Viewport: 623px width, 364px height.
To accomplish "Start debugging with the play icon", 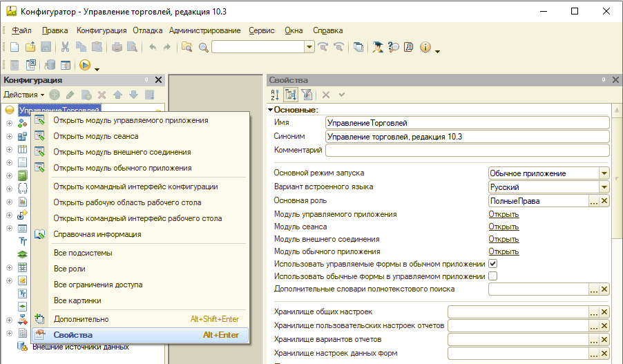I will [x=85, y=65].
